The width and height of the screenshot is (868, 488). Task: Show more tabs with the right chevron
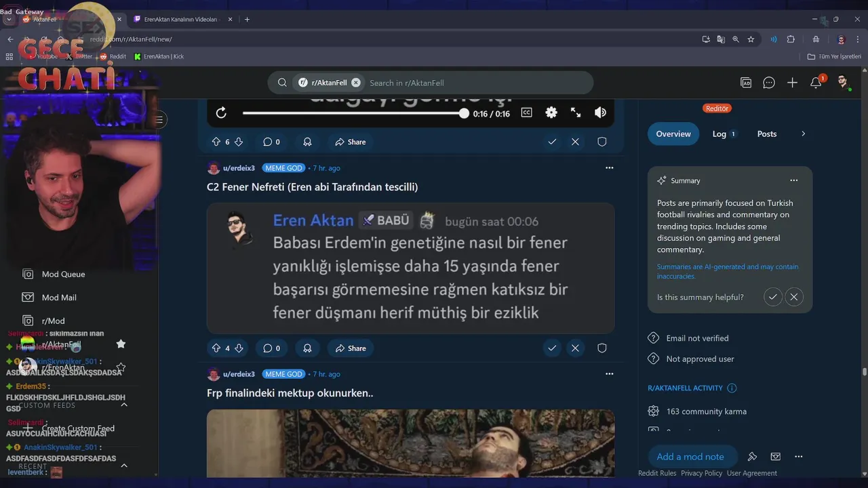click(x=803, y=134)
